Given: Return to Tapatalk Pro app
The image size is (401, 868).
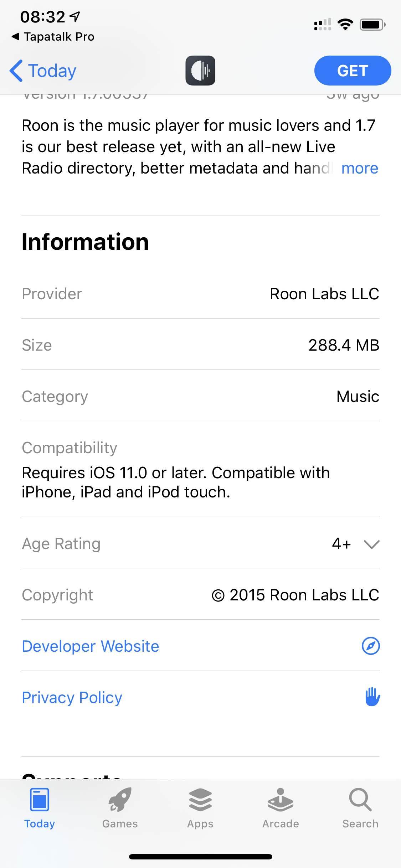Looking at the screenshot, I should point(53,36).
